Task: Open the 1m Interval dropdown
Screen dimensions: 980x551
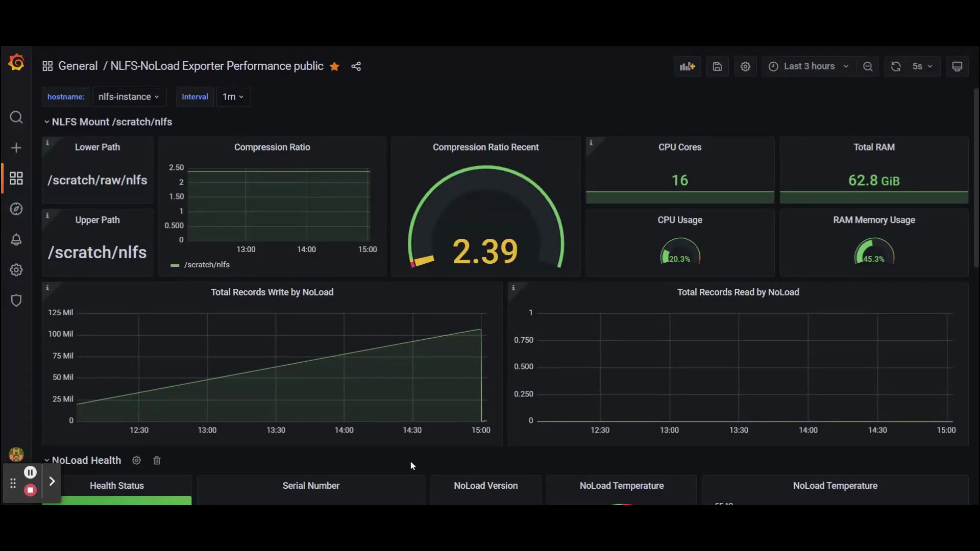Action: click(x=233, y=96)
